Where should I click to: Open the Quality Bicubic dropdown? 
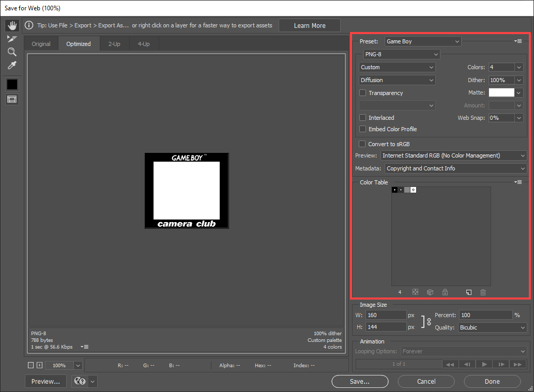(x=493, y=327)
